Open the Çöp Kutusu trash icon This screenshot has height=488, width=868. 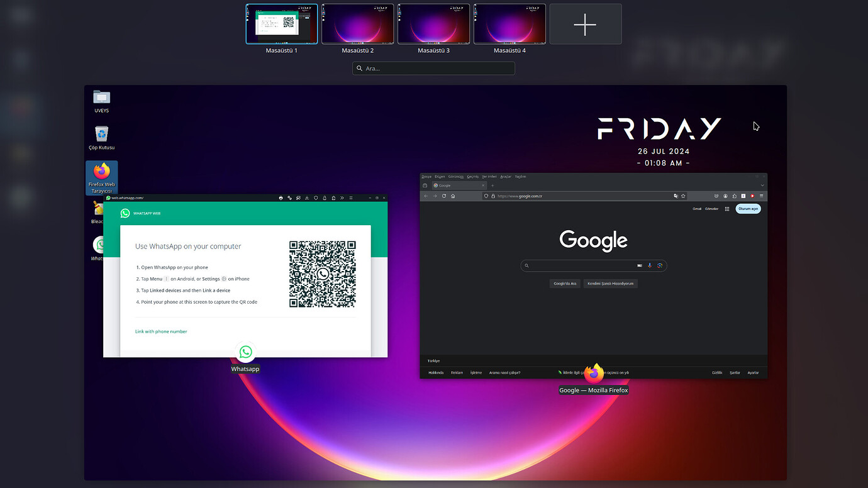(101, 138)
